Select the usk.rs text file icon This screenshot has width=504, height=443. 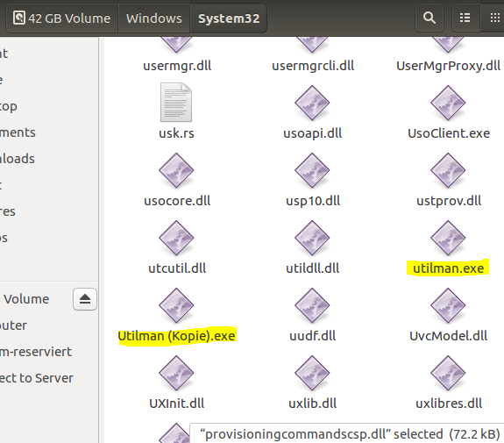(176, 103)
